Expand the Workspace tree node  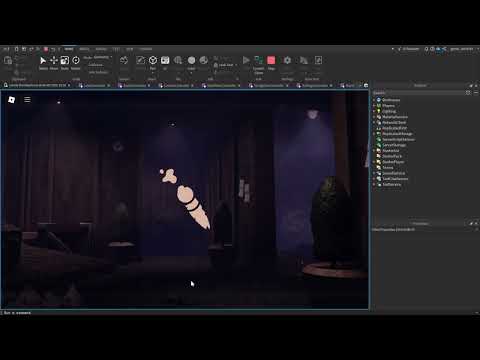coord(374,100)
